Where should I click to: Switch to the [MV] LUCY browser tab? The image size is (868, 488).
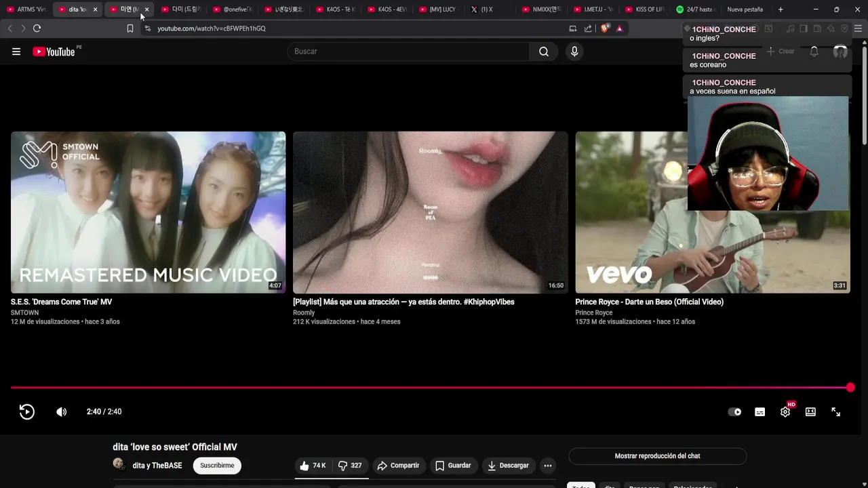(x=438, y=9)
